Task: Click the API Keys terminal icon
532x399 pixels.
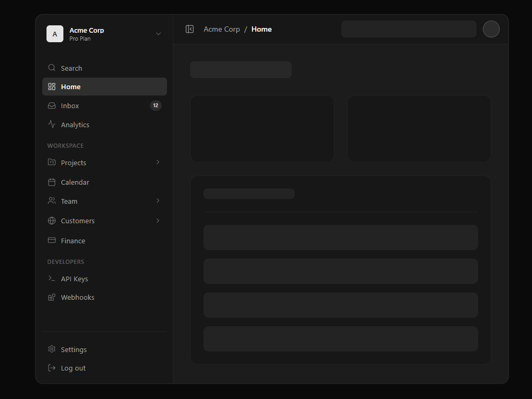Action: click(x=52, y=279)
